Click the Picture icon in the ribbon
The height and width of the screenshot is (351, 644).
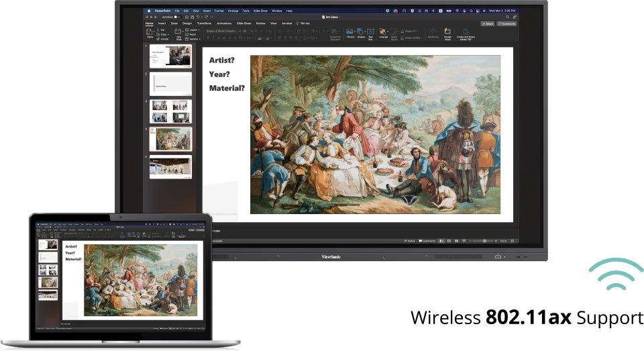coord(350,32)
